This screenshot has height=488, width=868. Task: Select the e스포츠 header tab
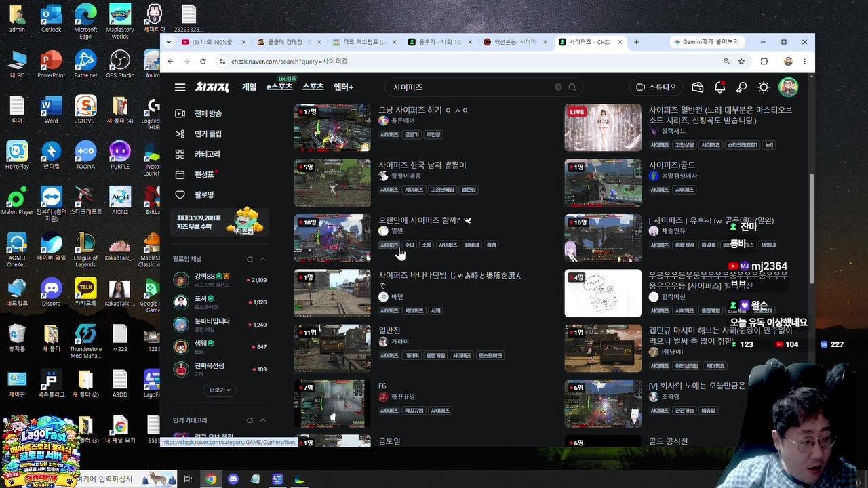pyautogui.click(x=279, y=87)
